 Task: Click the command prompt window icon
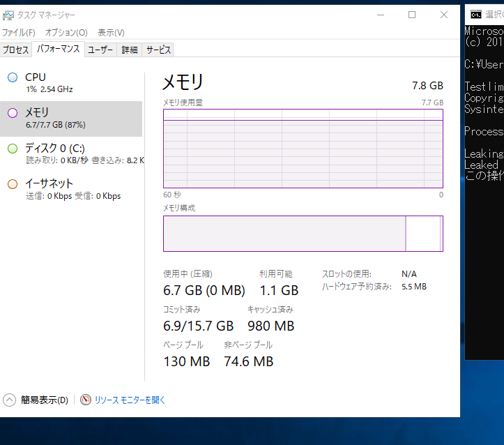(x=476, y=15)
